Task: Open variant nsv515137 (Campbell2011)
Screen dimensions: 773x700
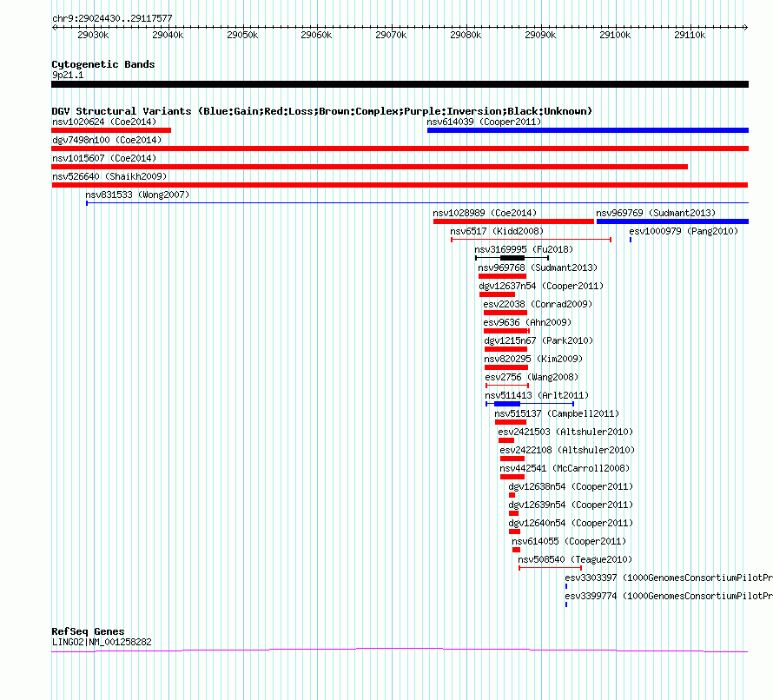Action: (557, 413)
